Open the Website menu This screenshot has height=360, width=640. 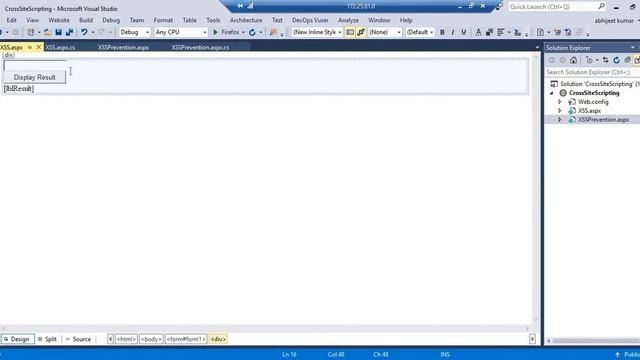click(59, 20)
